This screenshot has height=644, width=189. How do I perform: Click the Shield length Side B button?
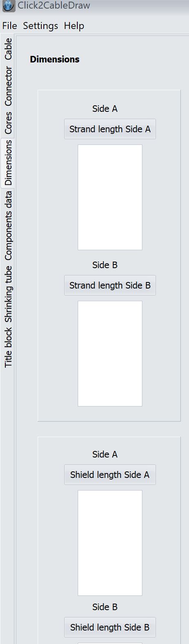[110, 627]
